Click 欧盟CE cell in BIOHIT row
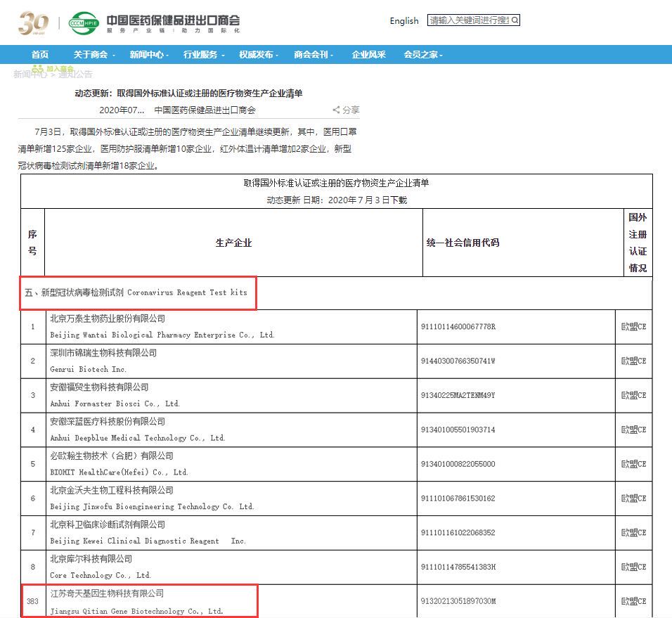This screenshot has height=618, width=672. tap(634, 464)
